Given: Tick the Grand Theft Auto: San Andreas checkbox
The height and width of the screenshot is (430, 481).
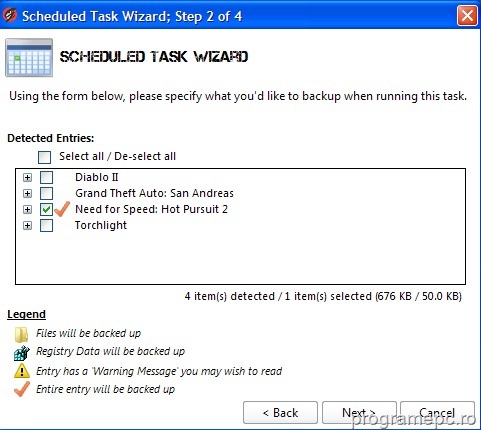Looking at the screenshot, I should (x=46, y=193).
